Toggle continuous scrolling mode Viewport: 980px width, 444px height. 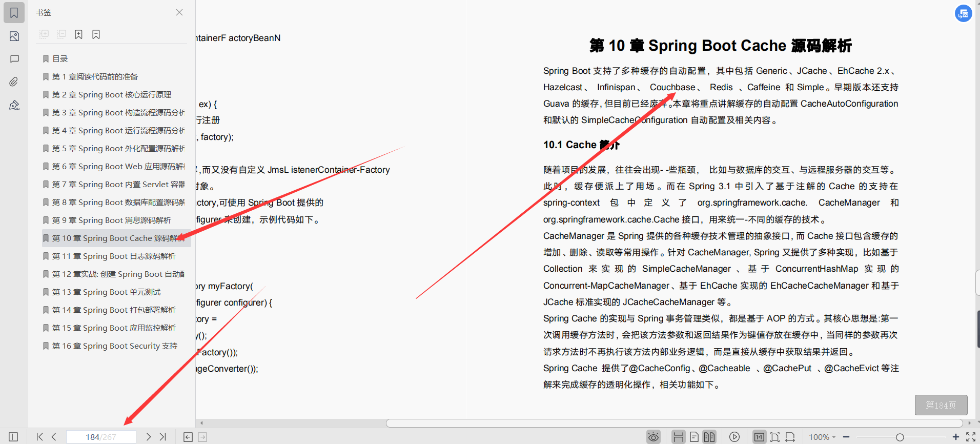click(x=679, y=437)
